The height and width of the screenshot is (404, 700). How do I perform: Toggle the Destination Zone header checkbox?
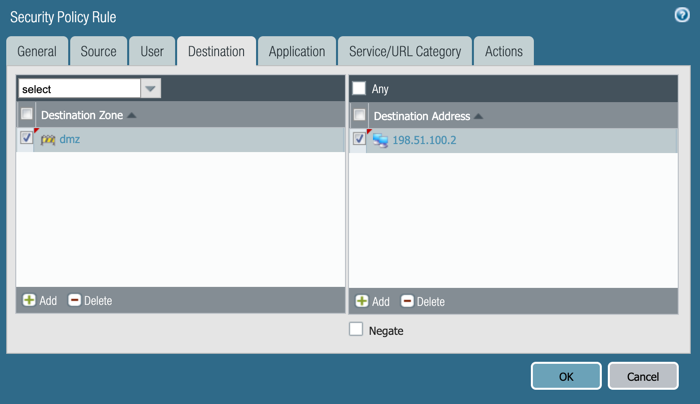coord(27,114)
